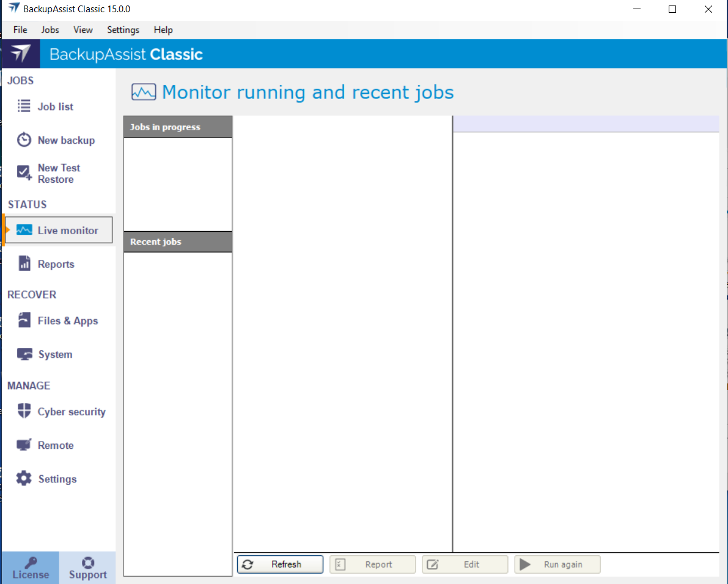Click the BackupAssist logo in the banner
The height and width of the screenshot is (584, 728).
20,54
